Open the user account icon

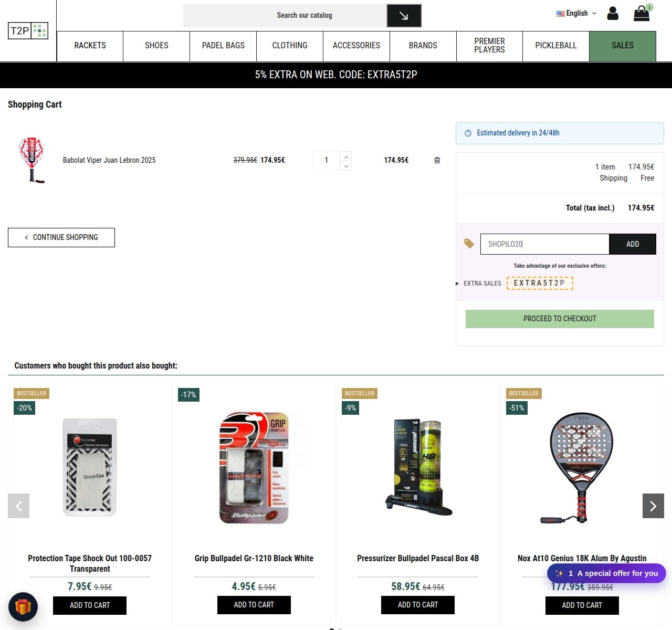click(x=613, y=13)
